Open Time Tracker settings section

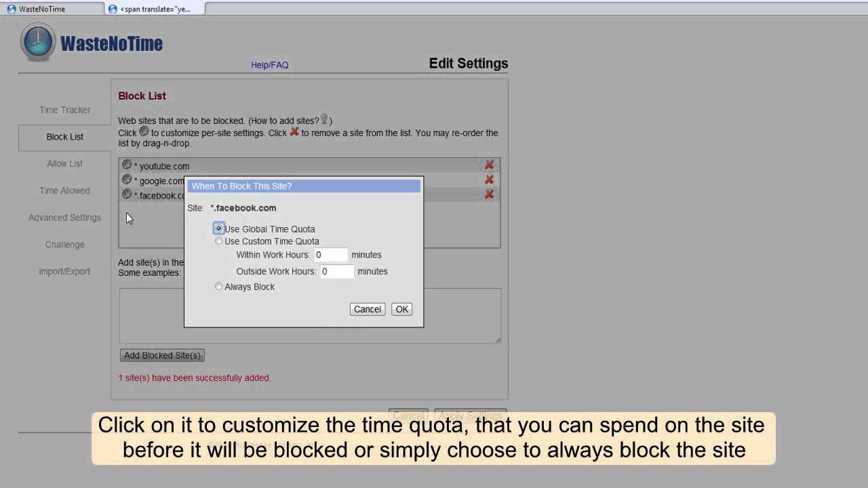click(x=64, y=110)
